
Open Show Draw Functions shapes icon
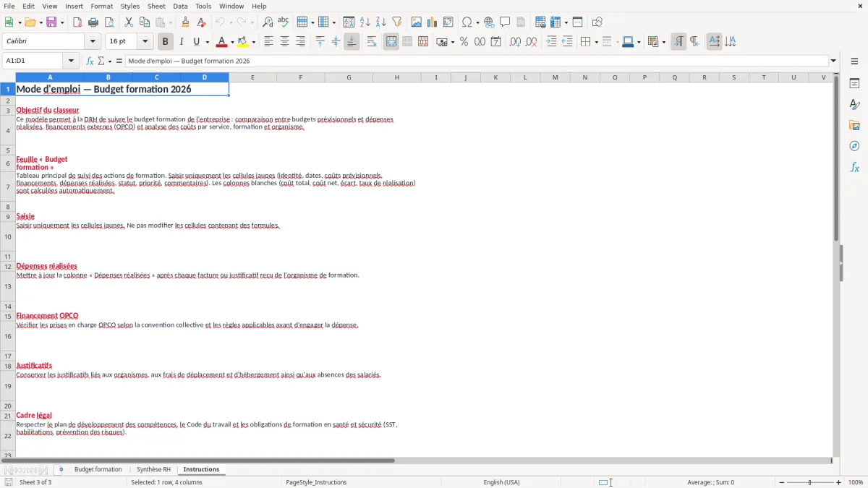pos(597,22)
